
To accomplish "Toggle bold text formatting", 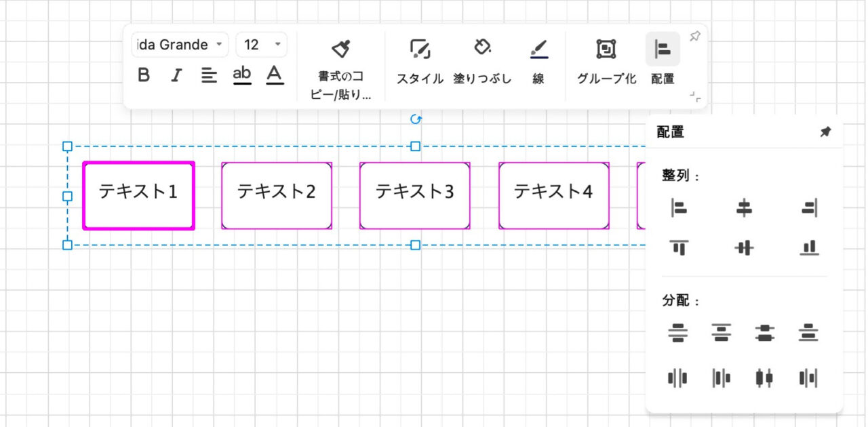I will (144, 75).
